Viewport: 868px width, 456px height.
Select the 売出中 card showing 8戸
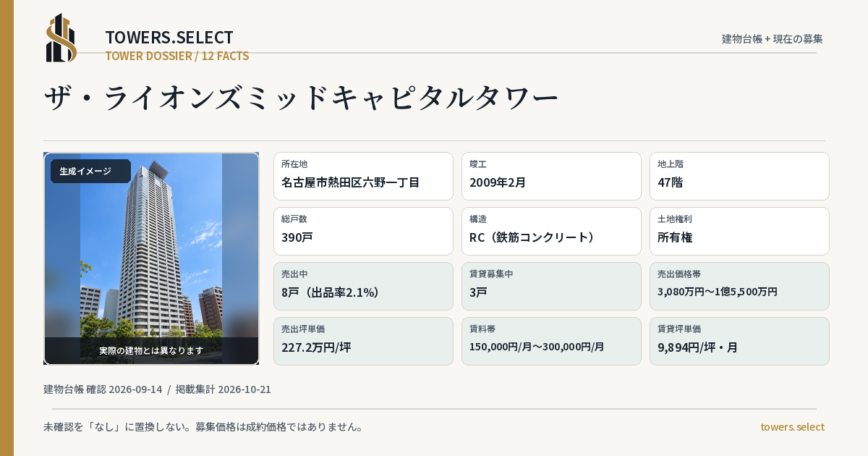pyautogui.click(x=363, y=286)
